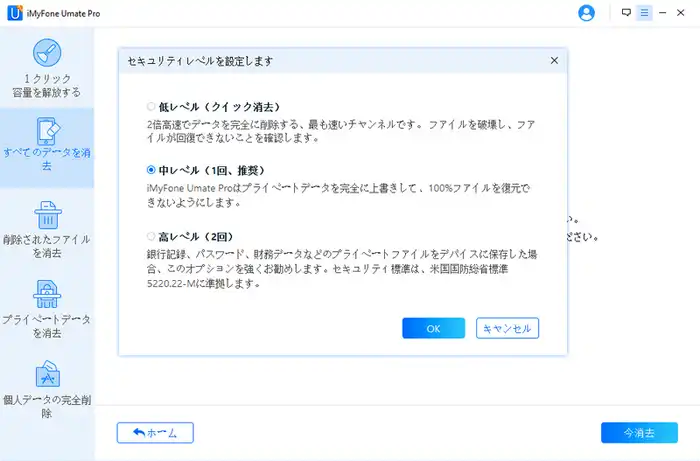Click the キャンセル button
This screenshot has width=700, height=461.
point(507,328)
